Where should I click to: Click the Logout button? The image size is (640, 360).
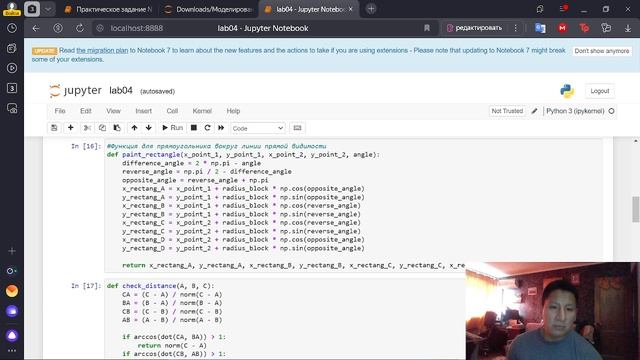(600, 91)
